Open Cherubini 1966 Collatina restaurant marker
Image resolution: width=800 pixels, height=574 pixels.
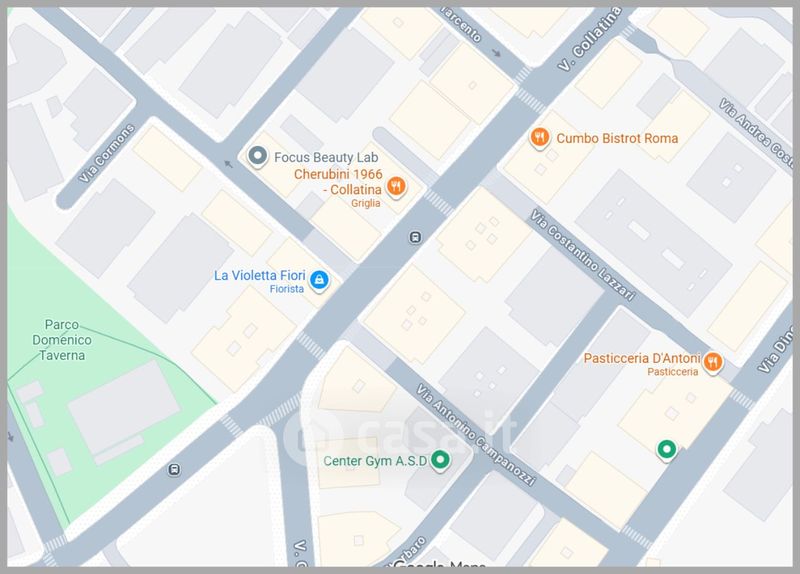[x=396, y=186]
